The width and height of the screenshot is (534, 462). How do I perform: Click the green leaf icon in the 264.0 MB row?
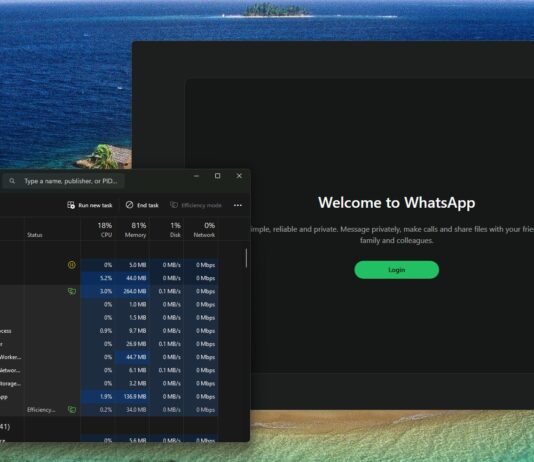pyautogui.click(x=72, y=291)
